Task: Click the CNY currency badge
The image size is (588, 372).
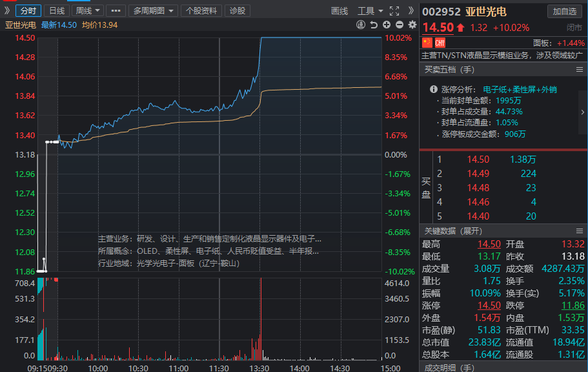Action: pos(440,43)
